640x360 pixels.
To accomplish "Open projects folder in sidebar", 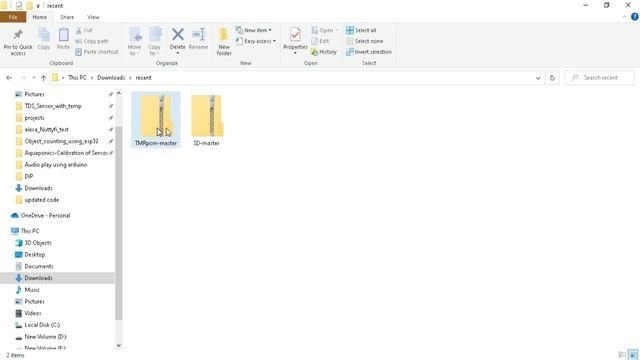I will (34, 118).
